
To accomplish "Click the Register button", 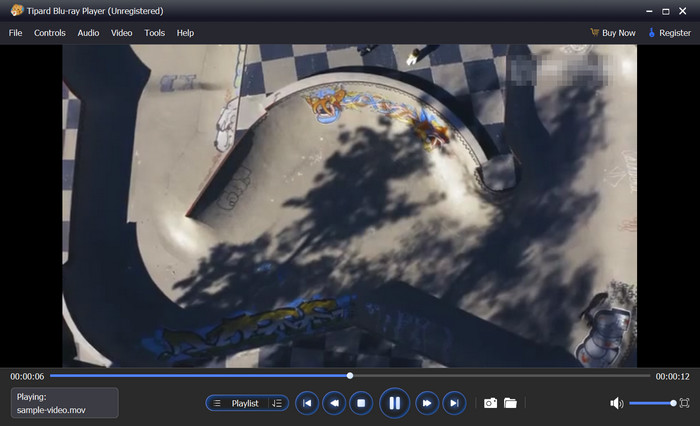I will (x=669, y=33).
